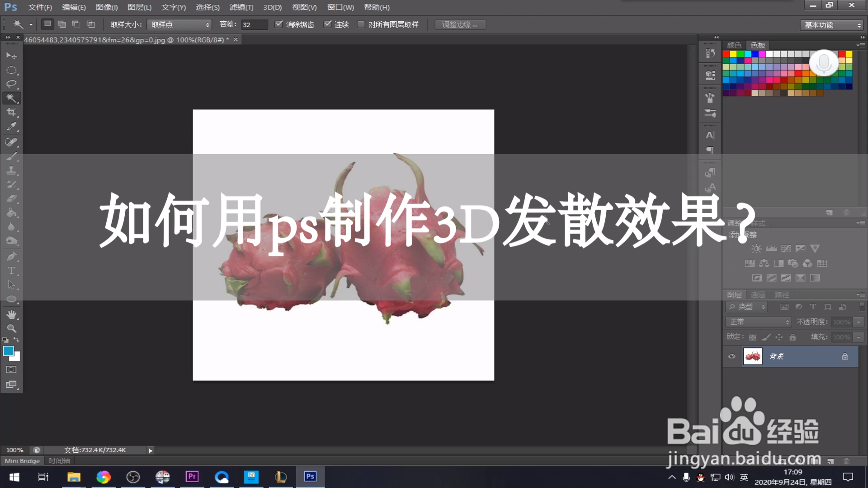Select the Magic Wand tool
Viewport: 868px width, 488px height.
pos(11,98)
